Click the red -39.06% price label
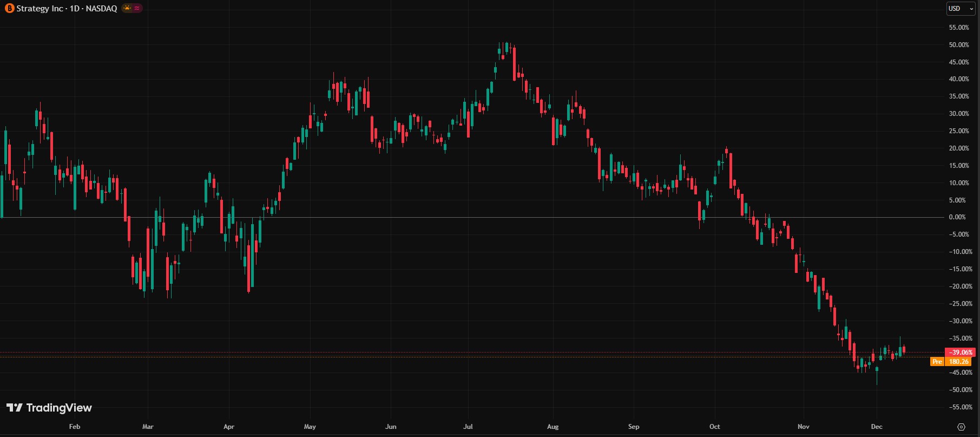Viewport: 980px width, 437px height. click(960, 352)
